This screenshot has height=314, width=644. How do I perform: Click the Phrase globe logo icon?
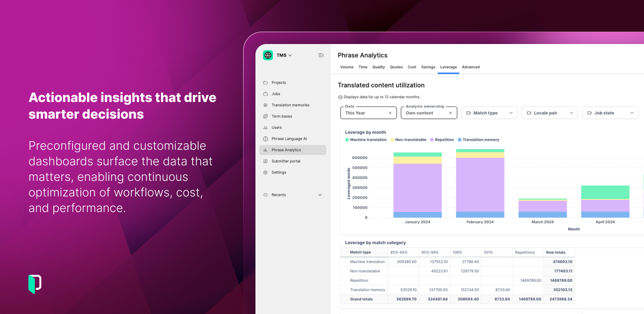[x=268, y=55]
